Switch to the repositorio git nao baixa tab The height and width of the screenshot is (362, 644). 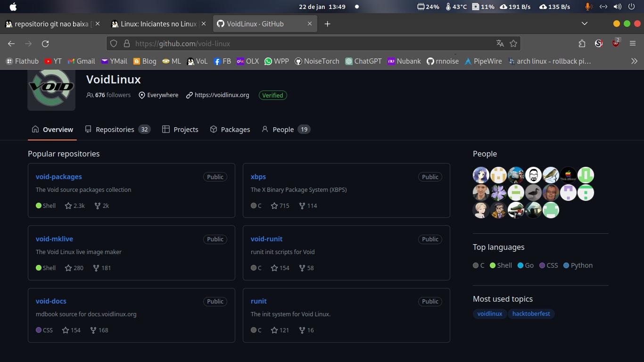tap(52, 24)
